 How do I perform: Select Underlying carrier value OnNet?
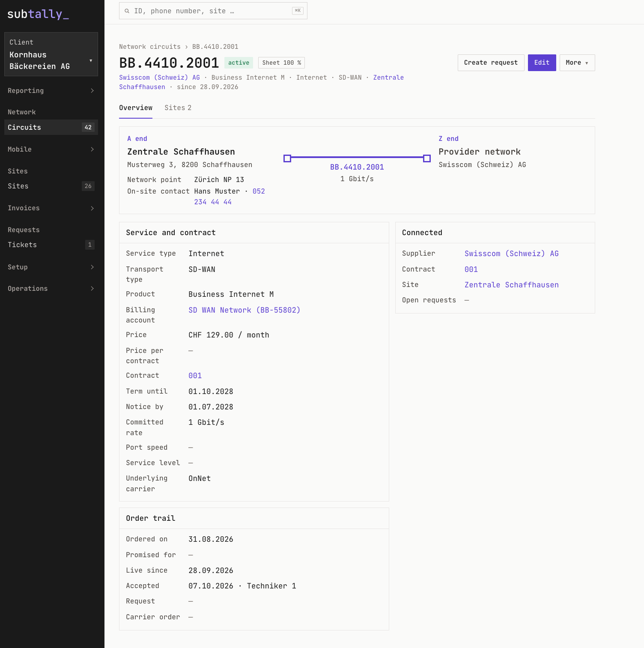[x=200, y=478]
